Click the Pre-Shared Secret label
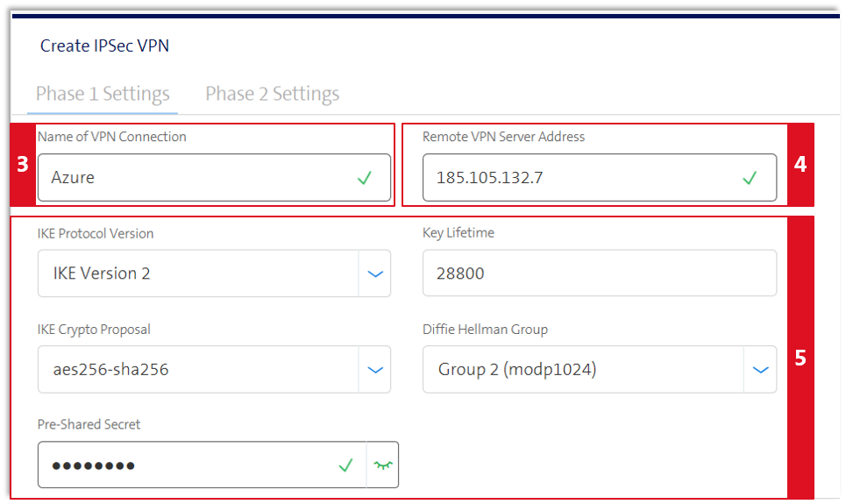Image resolution: width=846 pixels, height=504 pixels. [89, 425]
